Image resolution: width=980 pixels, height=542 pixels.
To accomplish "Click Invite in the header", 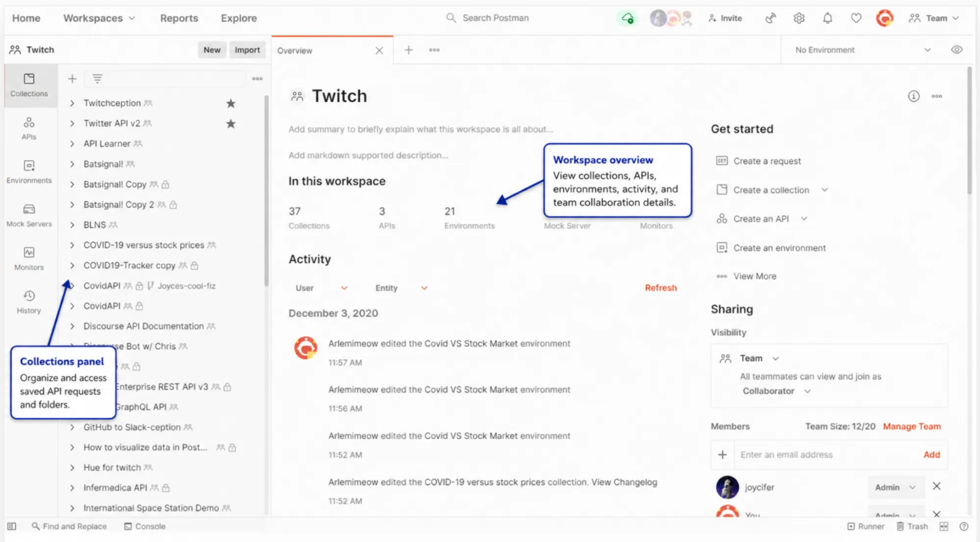I will click(x=725, y=18).
